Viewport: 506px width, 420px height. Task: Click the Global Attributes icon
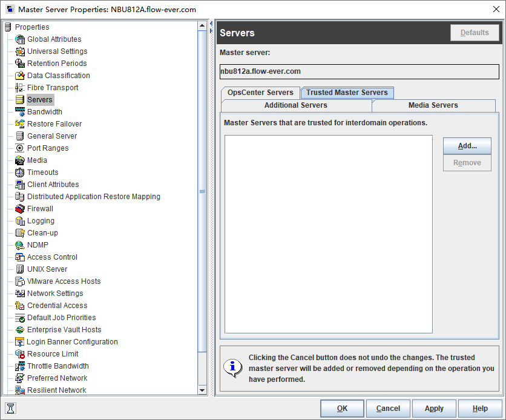(x=20, y=39)
